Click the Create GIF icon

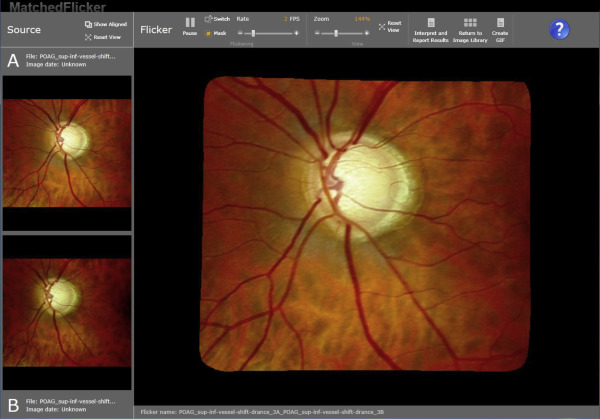click(500, 22)
